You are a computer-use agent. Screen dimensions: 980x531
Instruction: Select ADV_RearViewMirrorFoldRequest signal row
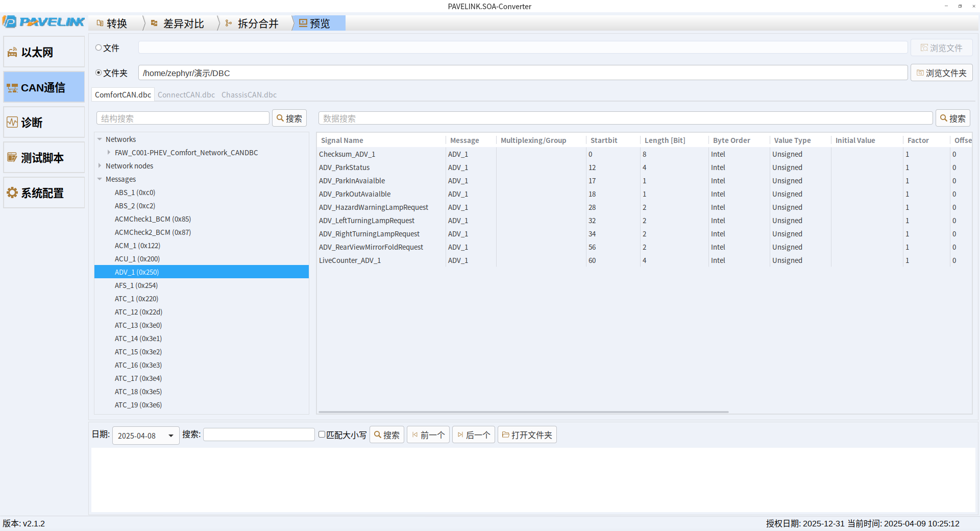[x=644, y=247]
